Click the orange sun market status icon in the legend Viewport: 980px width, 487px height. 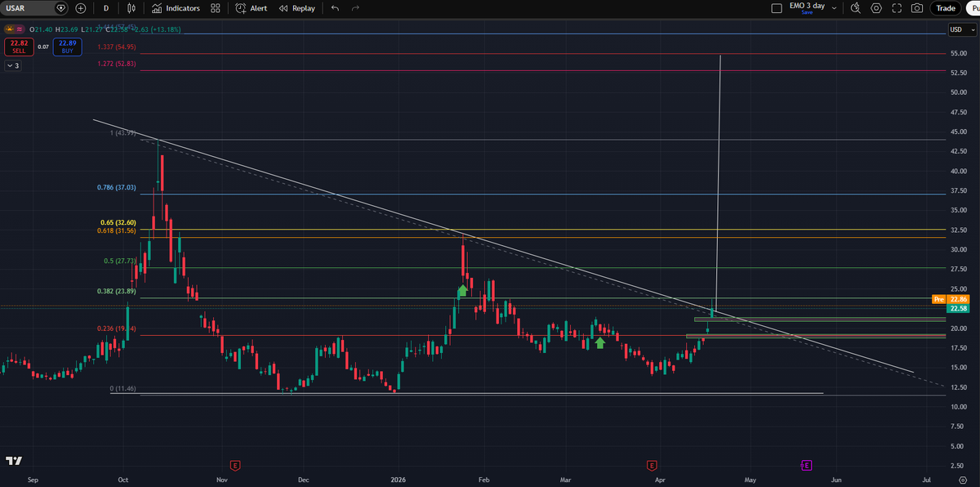(x=11, y=29)
